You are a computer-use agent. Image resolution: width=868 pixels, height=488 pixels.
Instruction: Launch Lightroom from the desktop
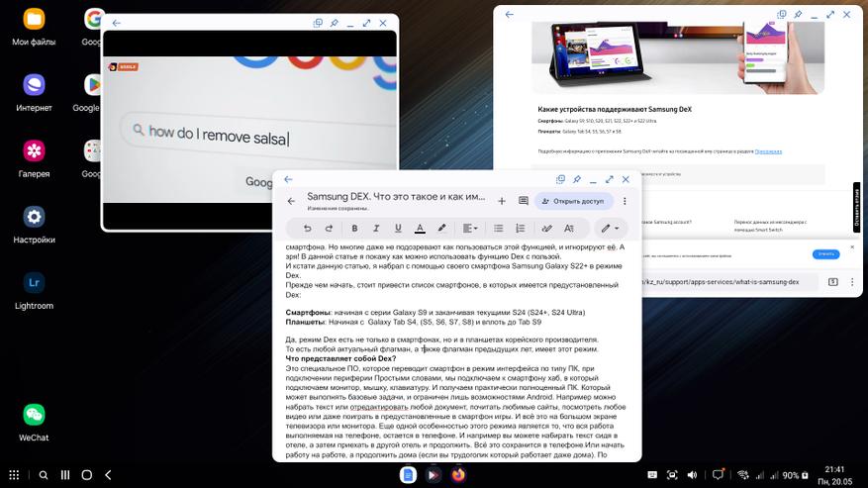34,290
